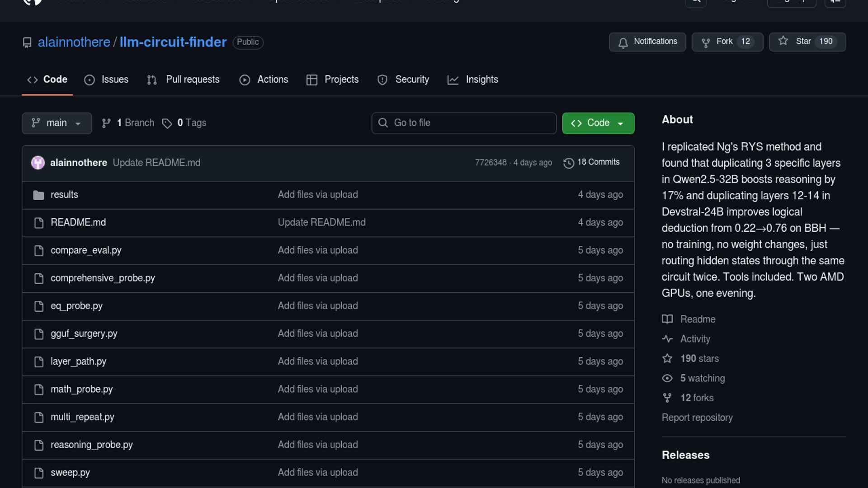The image size is (868, 488).
Task: Switch to the Pull requests tab
Action: pyautogui.click(x=183, y=80)
